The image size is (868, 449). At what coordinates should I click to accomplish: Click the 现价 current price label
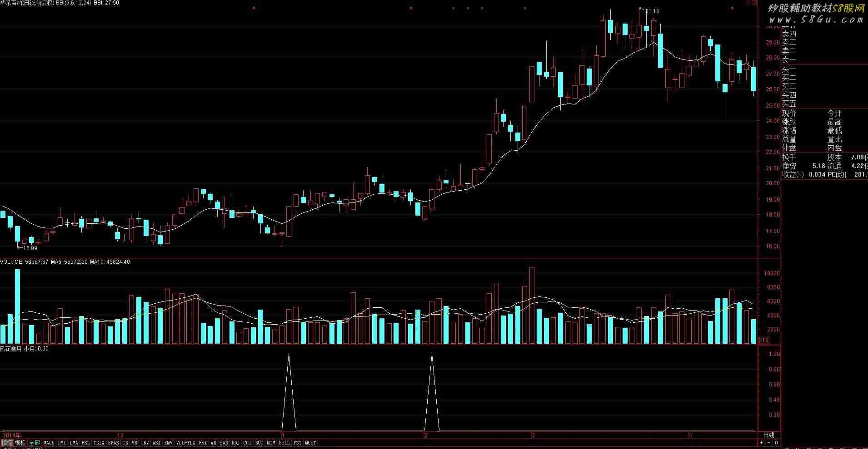coord(789,113)
